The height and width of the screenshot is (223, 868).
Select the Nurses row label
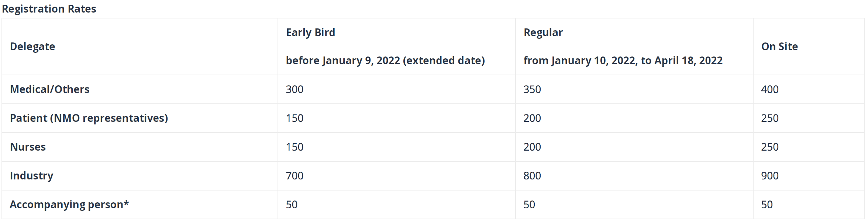28,147
